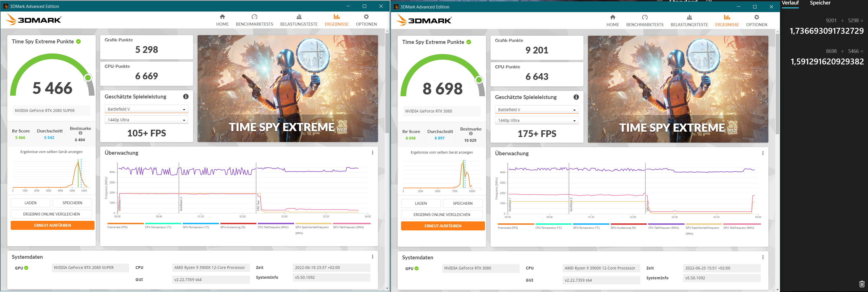Open 1440p Ultra dropdown in right window

[537, 121]
